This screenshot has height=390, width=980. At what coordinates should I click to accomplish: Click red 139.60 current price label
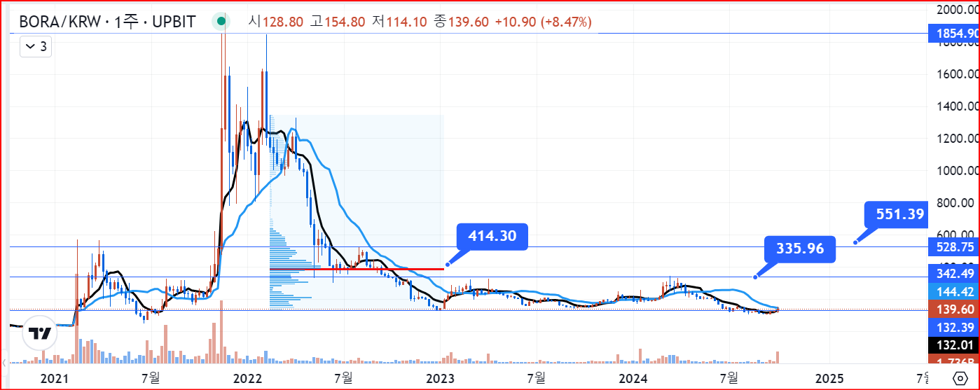click(x=953, y=309)
